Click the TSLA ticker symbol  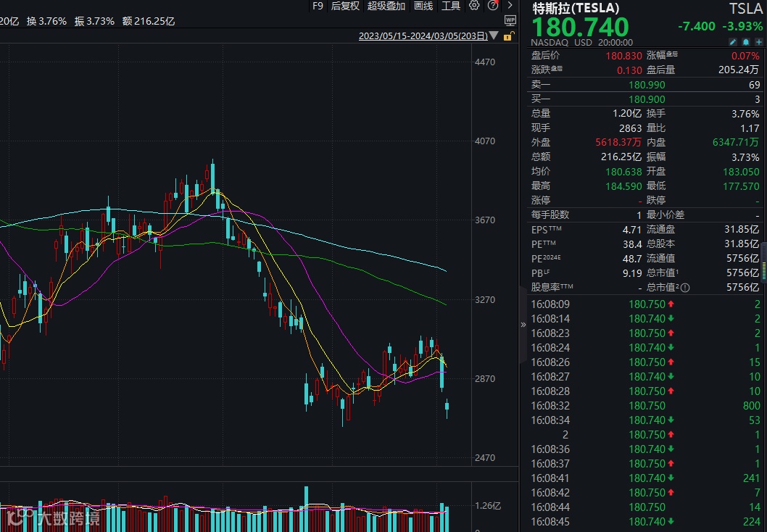(x=745, y=8)
